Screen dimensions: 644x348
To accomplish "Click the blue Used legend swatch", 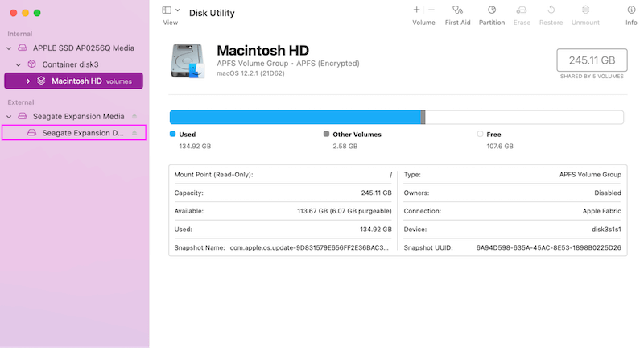I will point(172,134).
